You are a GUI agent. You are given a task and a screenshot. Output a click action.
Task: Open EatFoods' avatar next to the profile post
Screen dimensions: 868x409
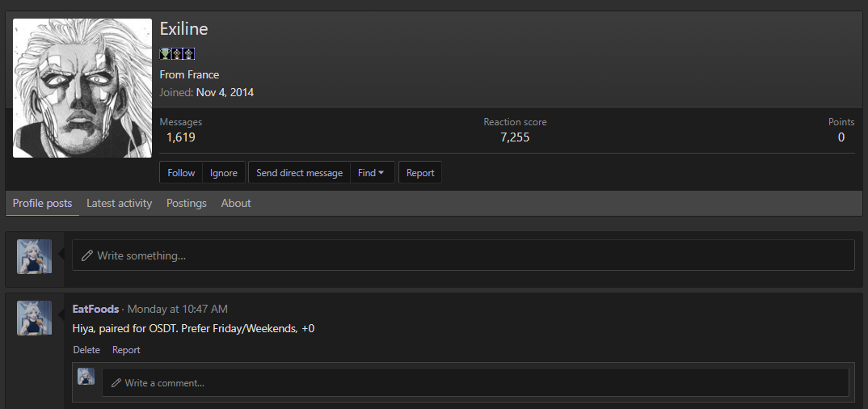click(x=35, y=318)
